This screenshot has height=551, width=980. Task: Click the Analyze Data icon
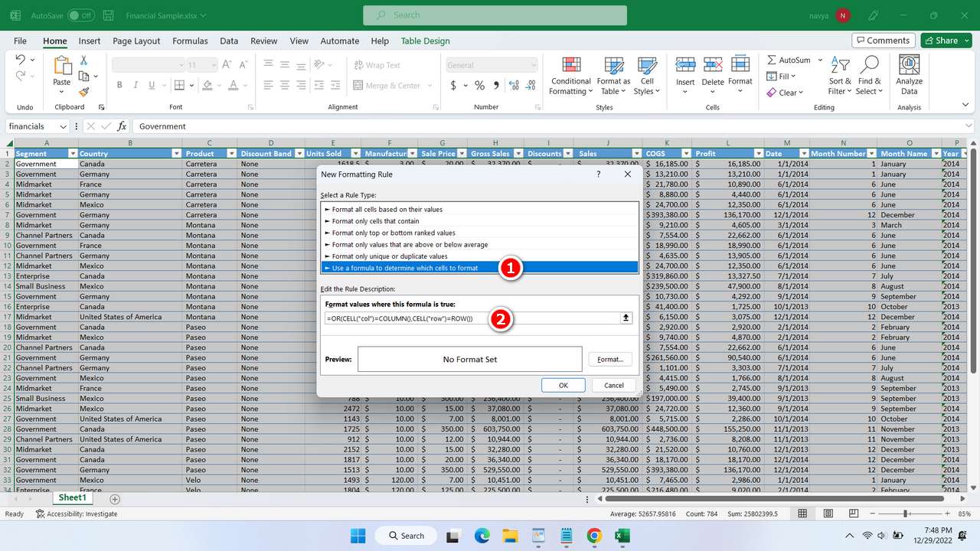[908, 76]
